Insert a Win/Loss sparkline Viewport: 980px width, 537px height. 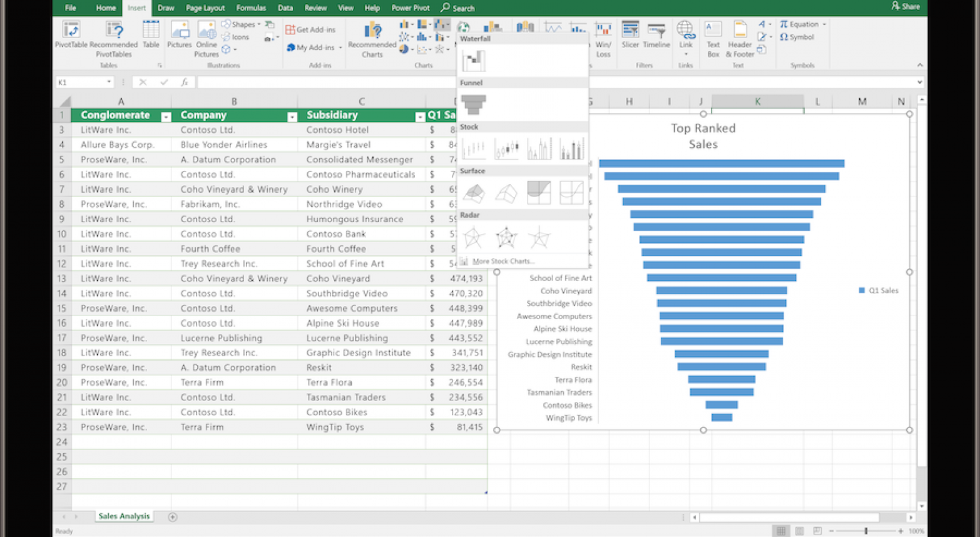[x=603, y=39]
